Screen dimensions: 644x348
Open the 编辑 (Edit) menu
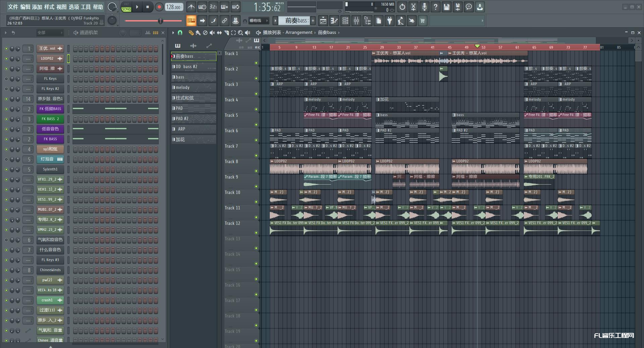point(25,7)
